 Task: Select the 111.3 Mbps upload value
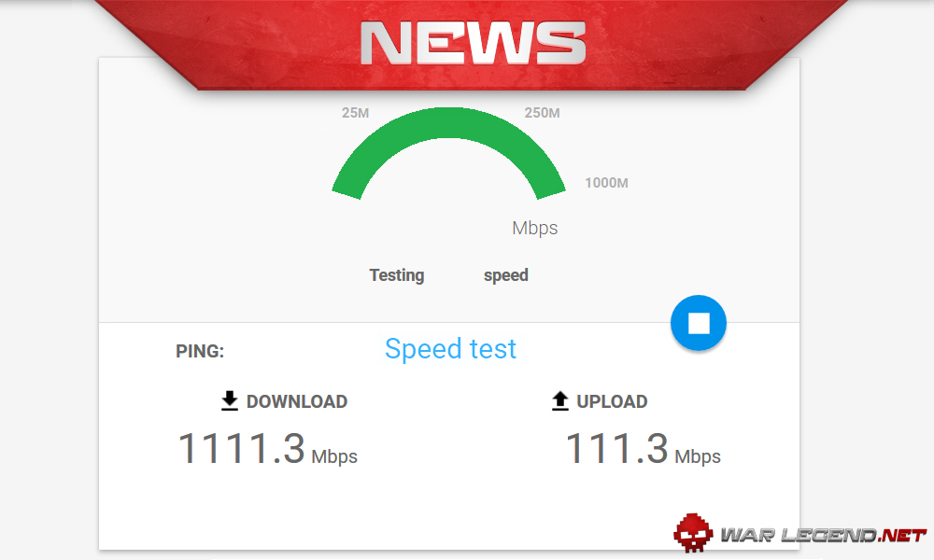[643, 449]
